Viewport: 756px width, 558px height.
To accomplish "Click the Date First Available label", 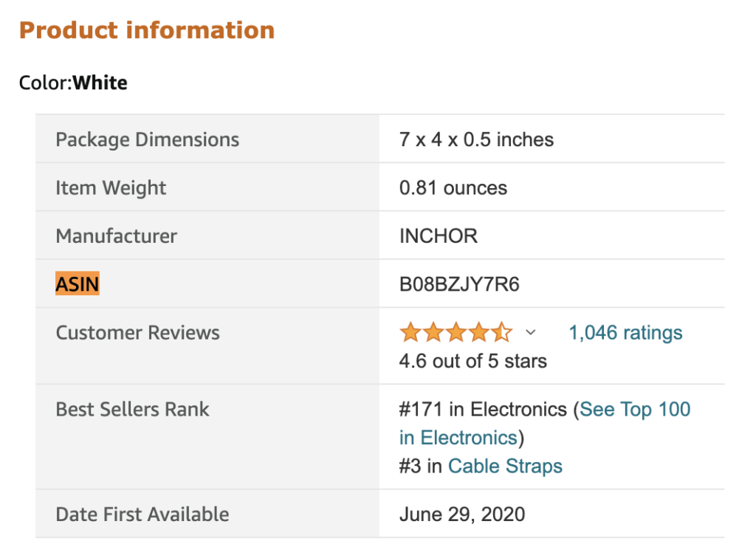I will pos(142,514).
